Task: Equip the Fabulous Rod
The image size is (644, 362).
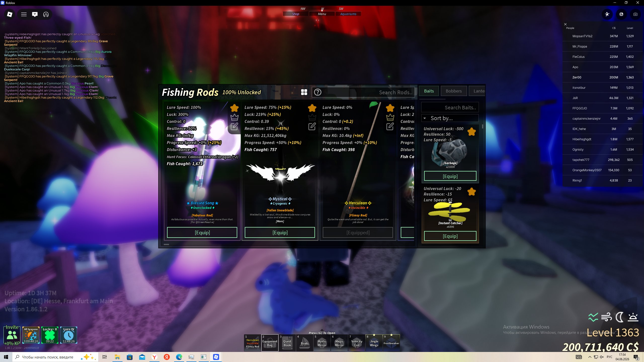Action: coord(202,233)
